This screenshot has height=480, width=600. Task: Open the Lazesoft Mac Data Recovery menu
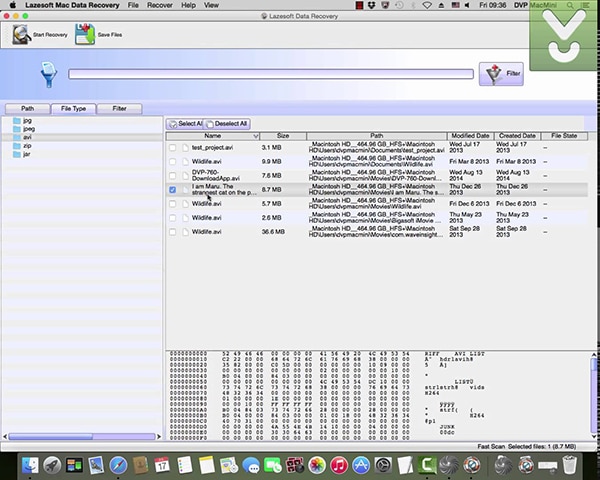coord(72,5)
